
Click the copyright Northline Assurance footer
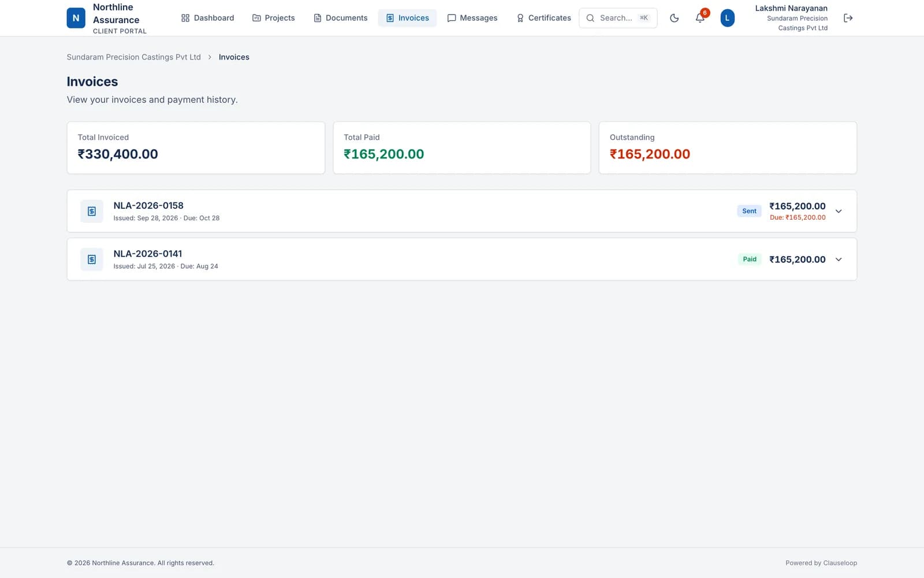140,563
